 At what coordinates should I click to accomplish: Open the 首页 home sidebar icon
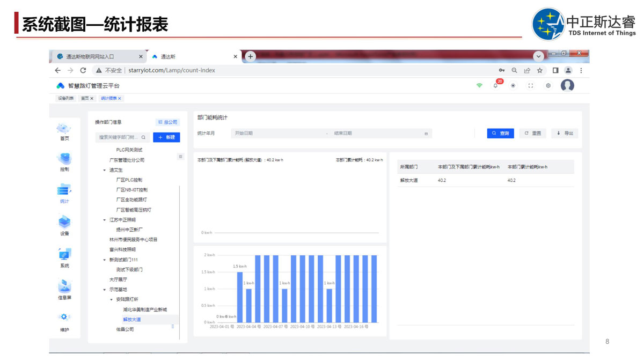64,129
